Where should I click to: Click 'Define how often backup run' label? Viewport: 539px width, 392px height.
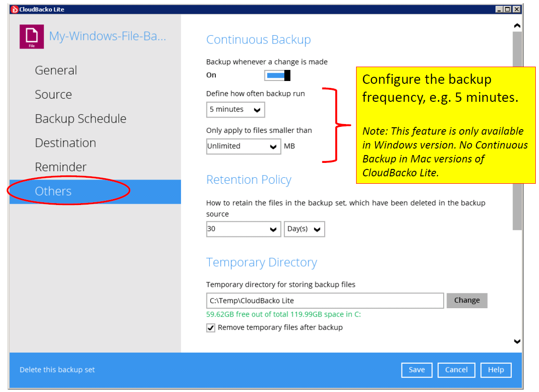coord(256,94)
